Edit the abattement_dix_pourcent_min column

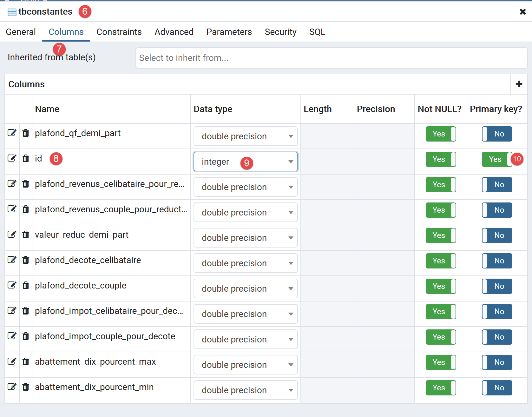(12, 387)
